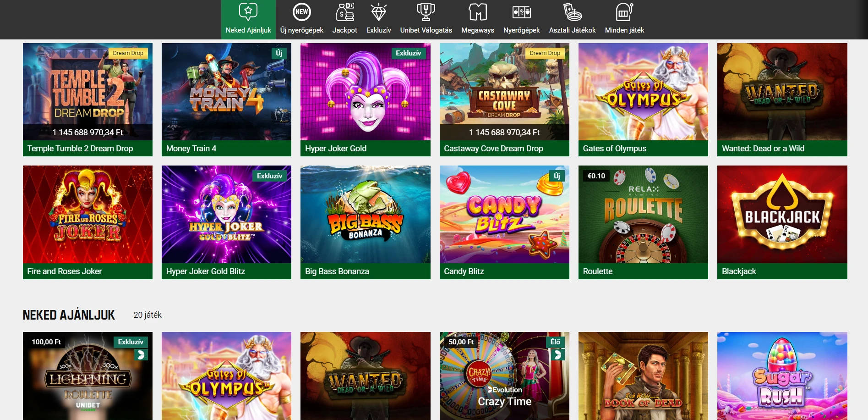Switch to the Unibet Válogatás tab label
This screenshot has height=420, width=868.
(x=426, y=30)
